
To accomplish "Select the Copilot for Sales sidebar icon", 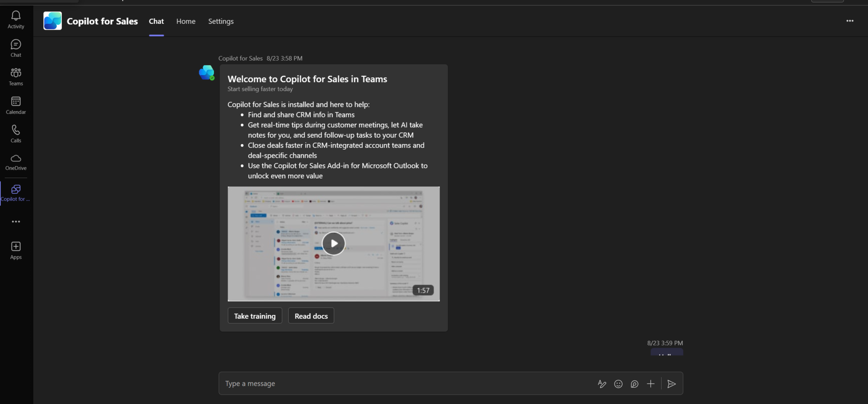I will [x=16, y=192].
